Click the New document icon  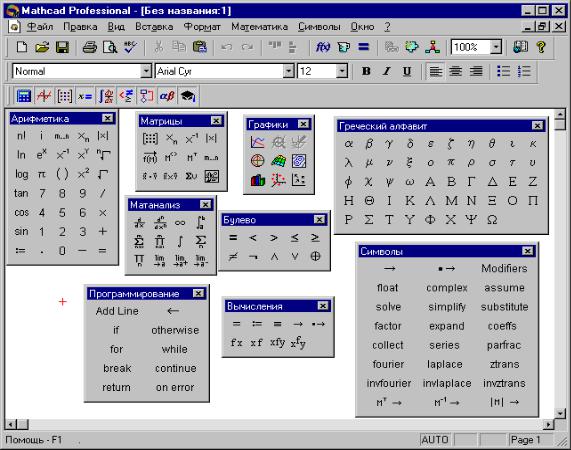coord(22,47)
